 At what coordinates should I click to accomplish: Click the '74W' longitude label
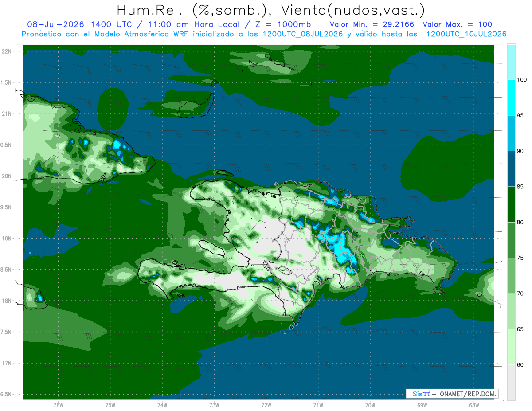162,405
